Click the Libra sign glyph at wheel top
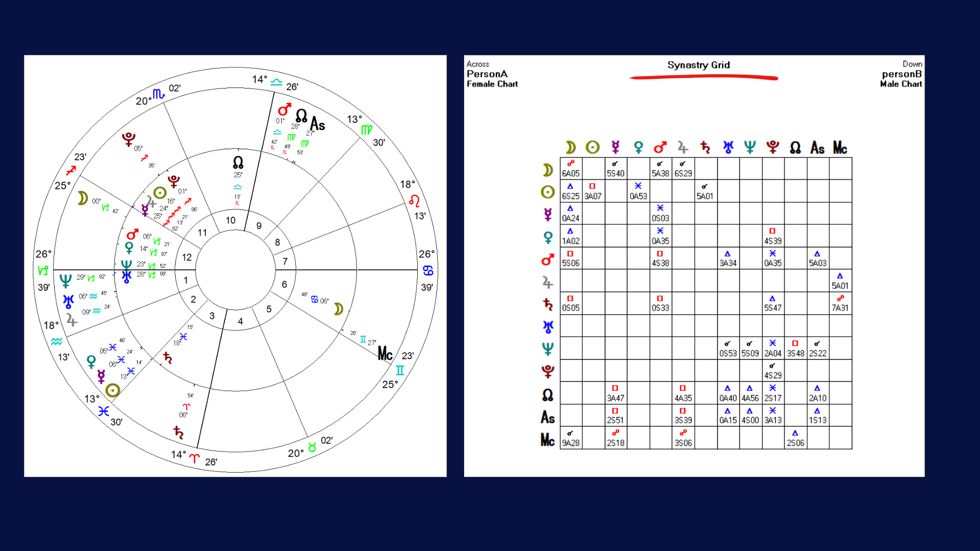The width and height of the screenshot is (980, 551). tap(277, 82)
